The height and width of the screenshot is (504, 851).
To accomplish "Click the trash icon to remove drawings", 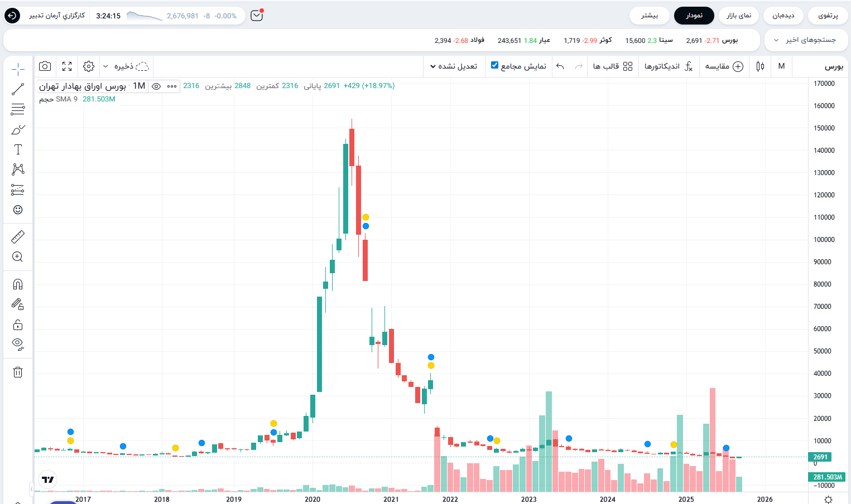I will pos(18,372).
